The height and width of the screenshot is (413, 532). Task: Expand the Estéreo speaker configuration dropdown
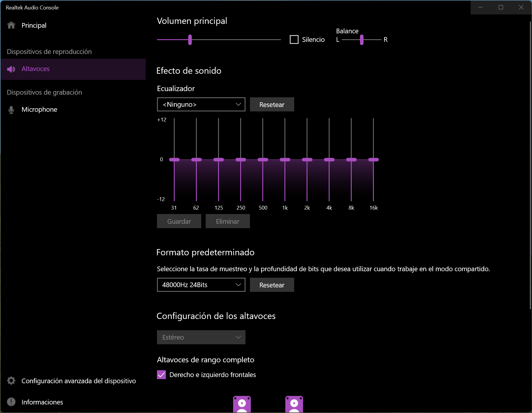[201, 337]
